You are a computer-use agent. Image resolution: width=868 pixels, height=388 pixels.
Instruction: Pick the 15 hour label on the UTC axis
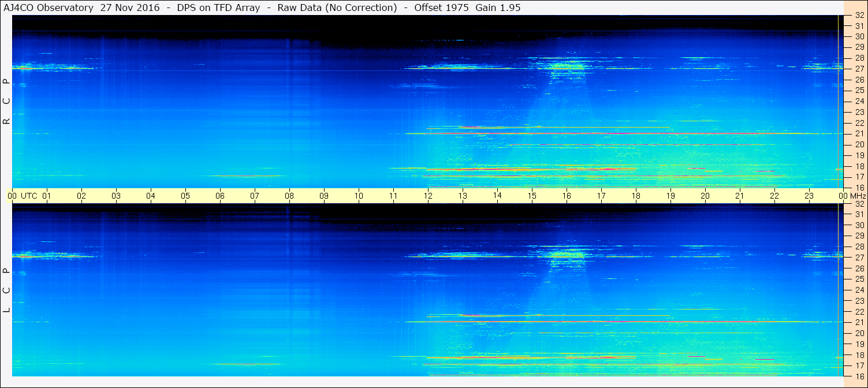[x=532, y=196]
